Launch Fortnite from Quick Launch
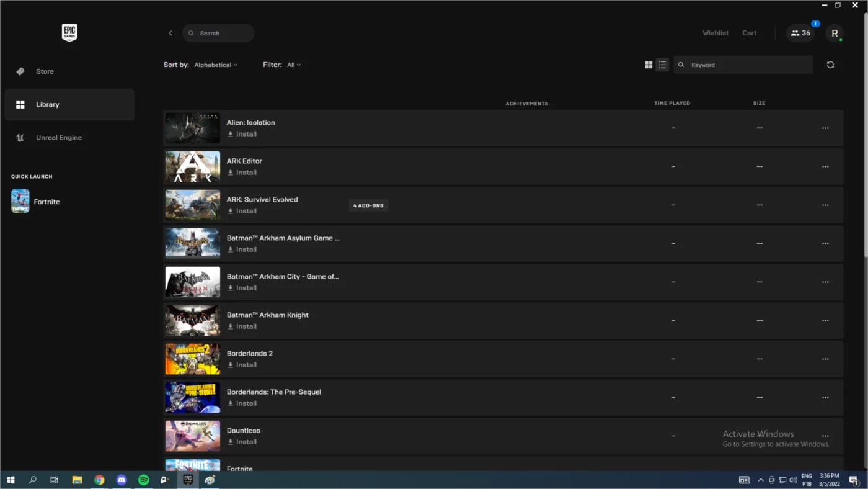Screen dimensions: 868x489 pyautogui.click(x=36, y=202)
